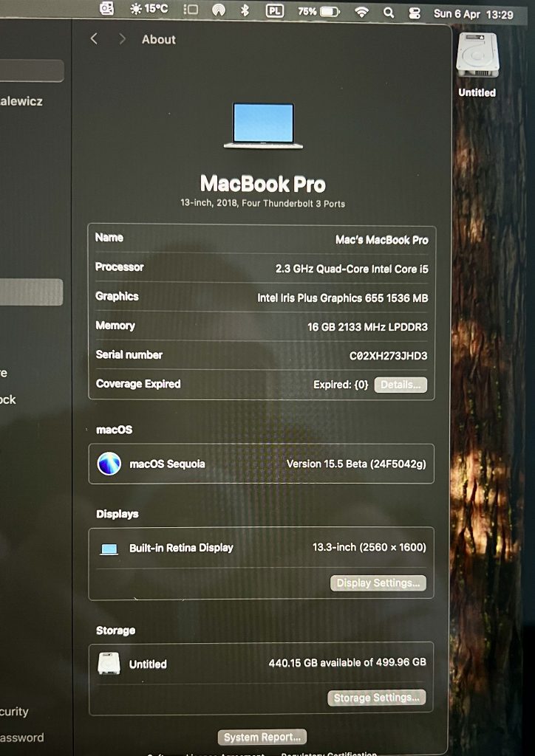This screenshot has width=535, height=756.
Task: Open Storage Settings button
Action: [376, 698]
